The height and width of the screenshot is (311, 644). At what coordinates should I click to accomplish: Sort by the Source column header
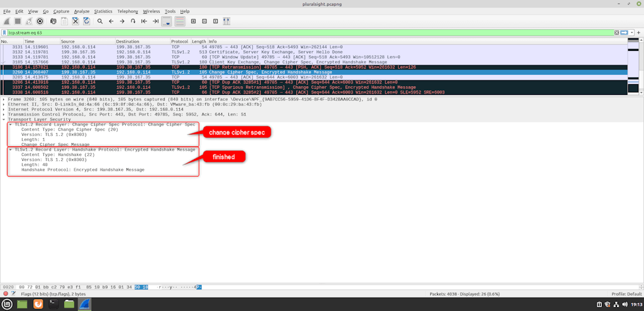point(87,41)
